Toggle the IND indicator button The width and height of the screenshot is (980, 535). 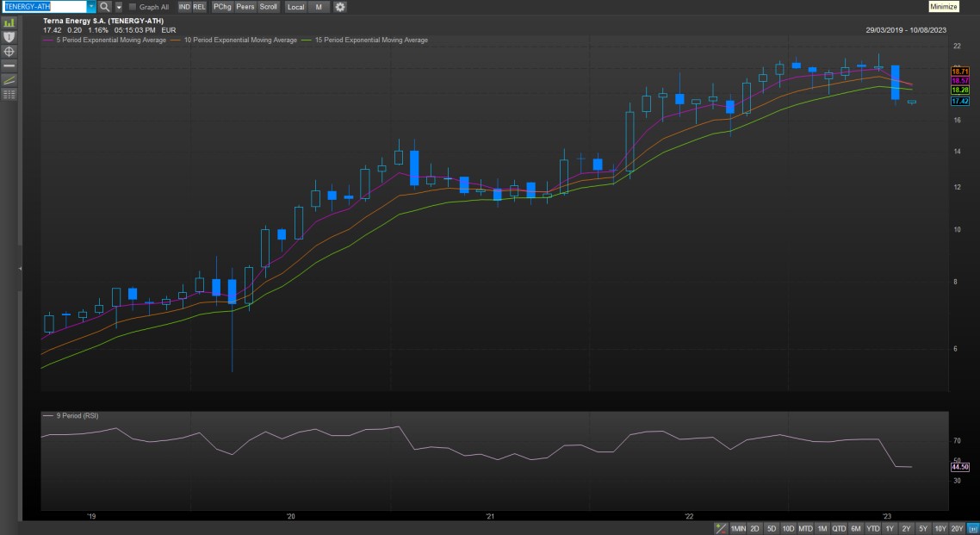[x=184, y=7]
